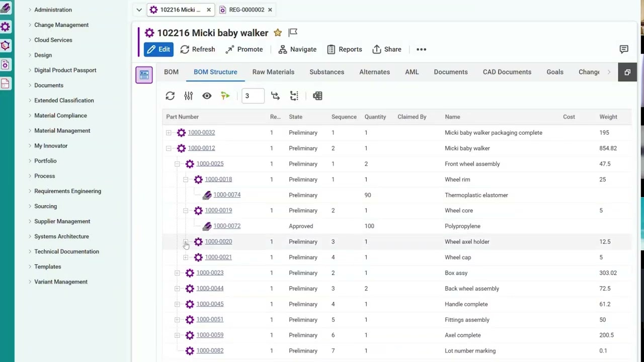This screenshot has height=362, width=644.
Task: Expand row 1000-0032 in the BOM tree
Action: coord(169,133)
